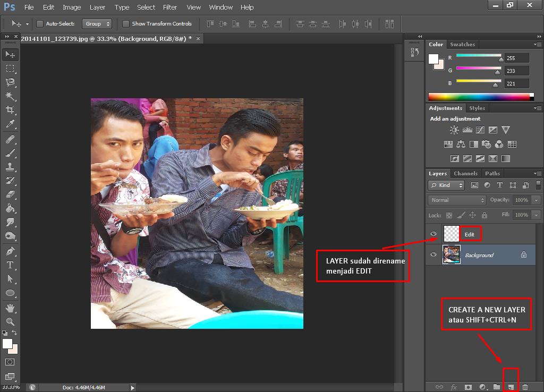Select the Path Selection tool

pos(10,279)
